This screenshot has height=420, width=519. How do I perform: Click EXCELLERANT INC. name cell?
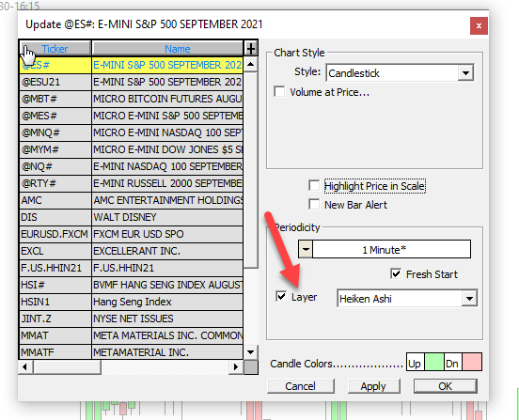167,251
